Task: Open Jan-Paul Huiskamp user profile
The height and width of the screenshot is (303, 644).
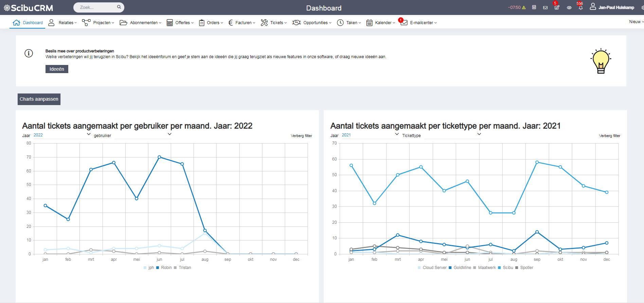Action: pyautogui.click(x=612, y=7)
